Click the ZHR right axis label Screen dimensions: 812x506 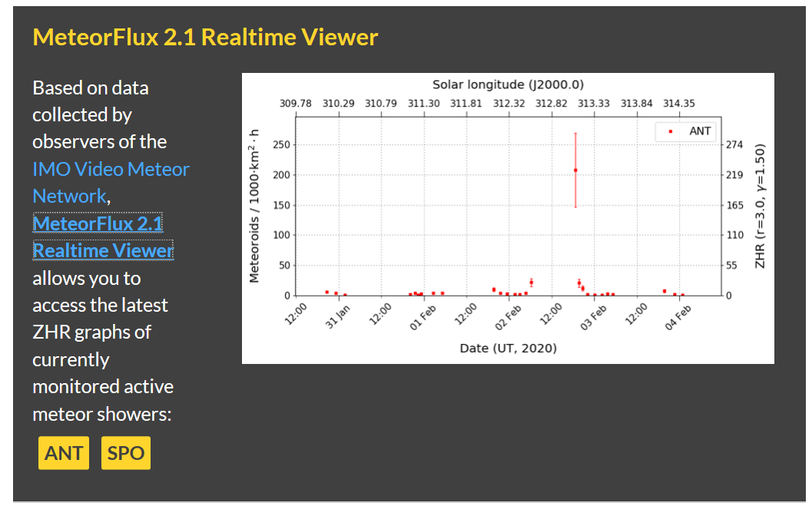click(x=761, y=206)
